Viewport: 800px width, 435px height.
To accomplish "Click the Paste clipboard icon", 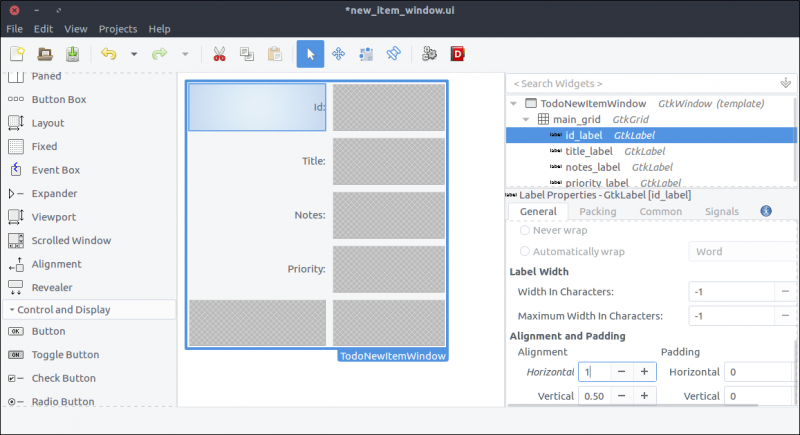I will tap(274, 54).
